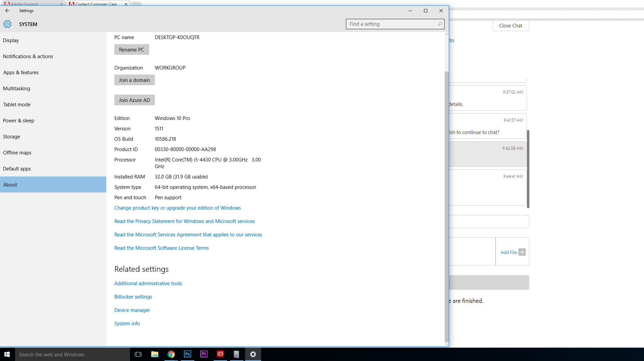Click Join a domain button
The image size is (644, 361).
coord(134,80)
